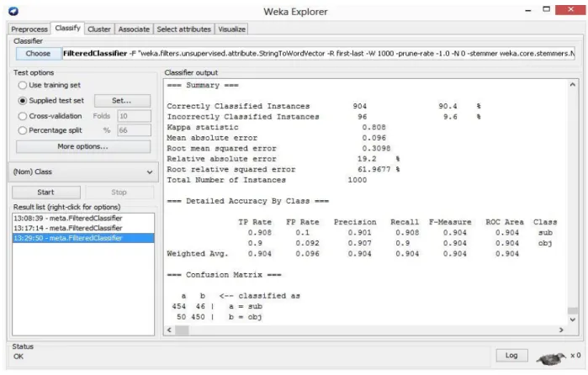588x375 pixels.
Task: Click the FilteredClassifier configuration text field
Action: [318, 54]
